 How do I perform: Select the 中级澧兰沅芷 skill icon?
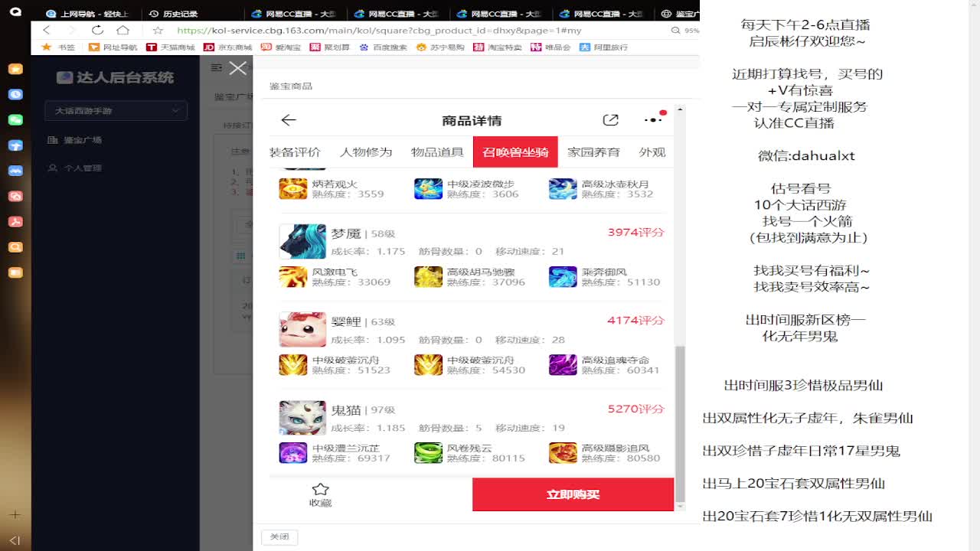point(292,452)
